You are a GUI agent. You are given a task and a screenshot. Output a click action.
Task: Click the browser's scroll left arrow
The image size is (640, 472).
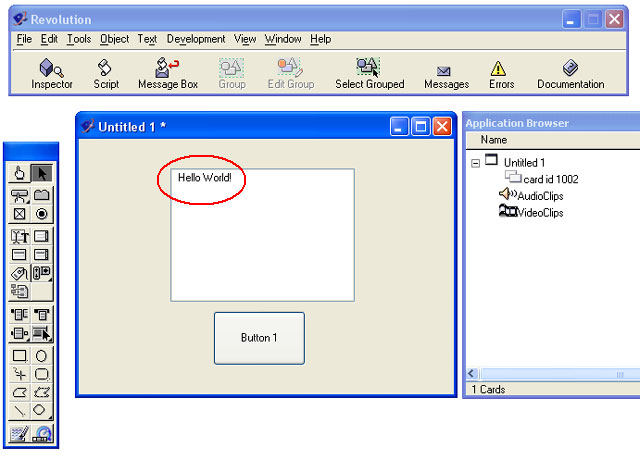472,374
